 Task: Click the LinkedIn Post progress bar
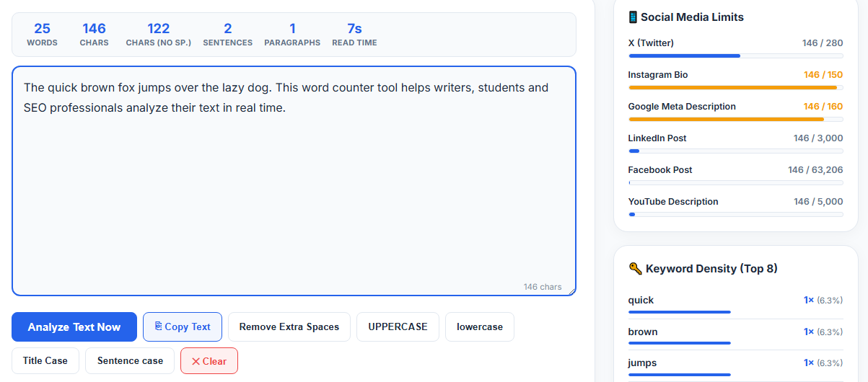[x=735, y=151]
